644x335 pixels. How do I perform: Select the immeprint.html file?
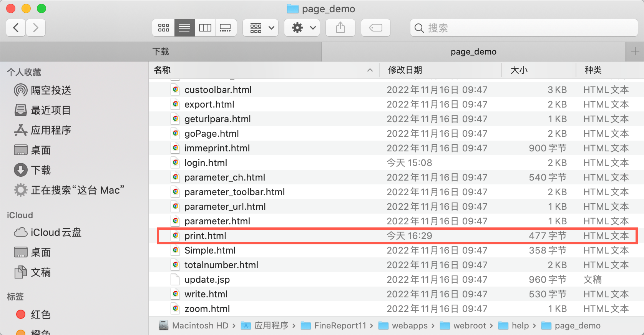pyautogui.click(x=397, y=148)
